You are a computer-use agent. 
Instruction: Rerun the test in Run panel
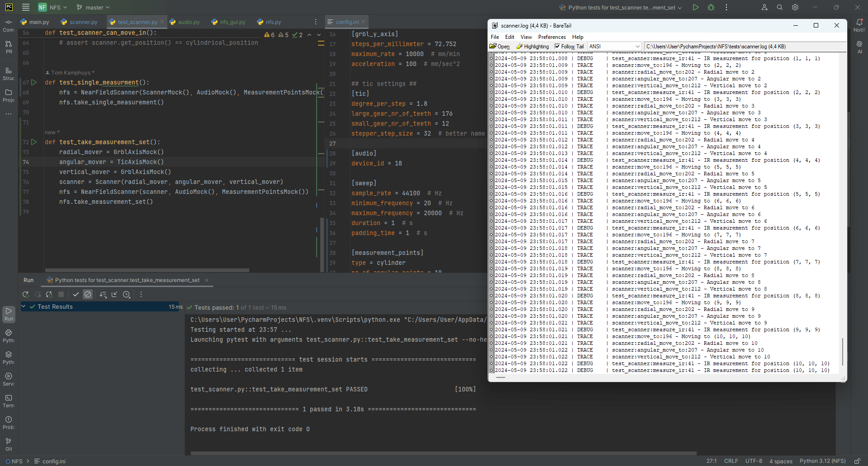point(26,294)
